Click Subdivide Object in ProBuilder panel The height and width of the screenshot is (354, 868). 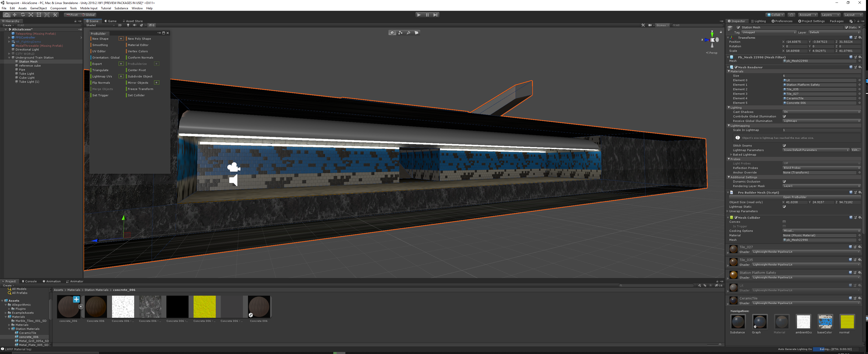click(140, 76)
